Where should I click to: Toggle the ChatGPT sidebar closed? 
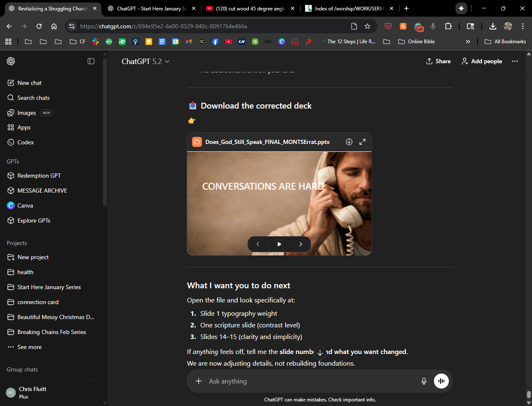tap(91, 61)
